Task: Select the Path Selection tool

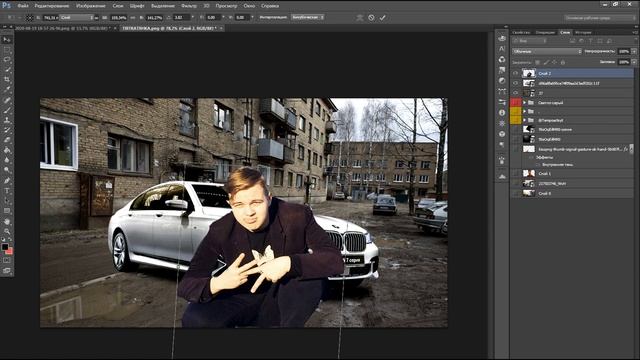Action: 7,201
